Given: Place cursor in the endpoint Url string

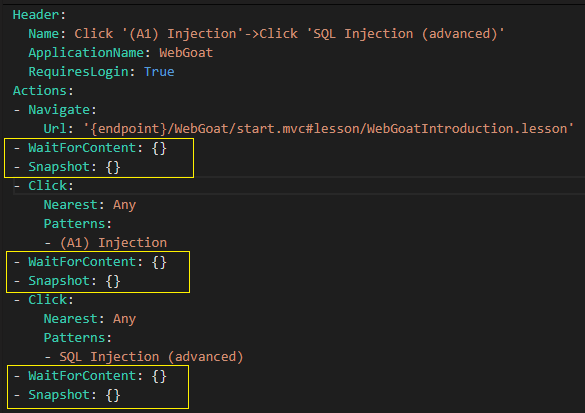Looking at the screenshot, I should [x=329, y=129].
